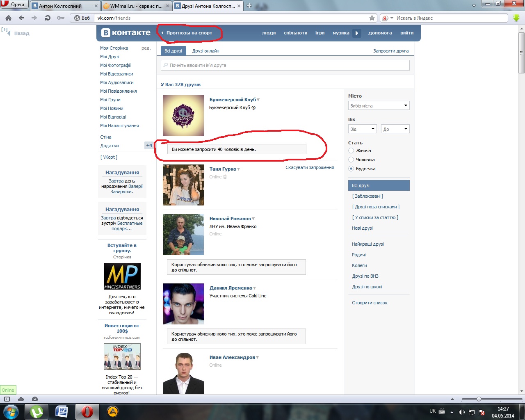Expand the menu arrow next to Даниил Яременко
The image size is (525, 420).
point(255,288)
